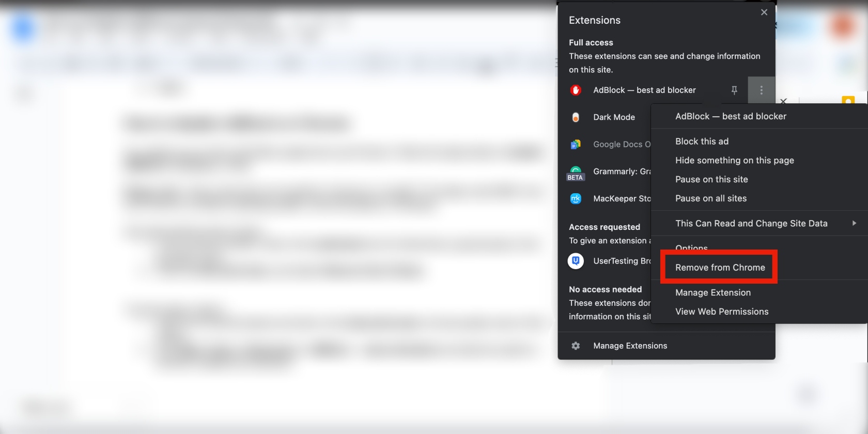
Task: Click the Grammarly extension icon
Action: 576,172
